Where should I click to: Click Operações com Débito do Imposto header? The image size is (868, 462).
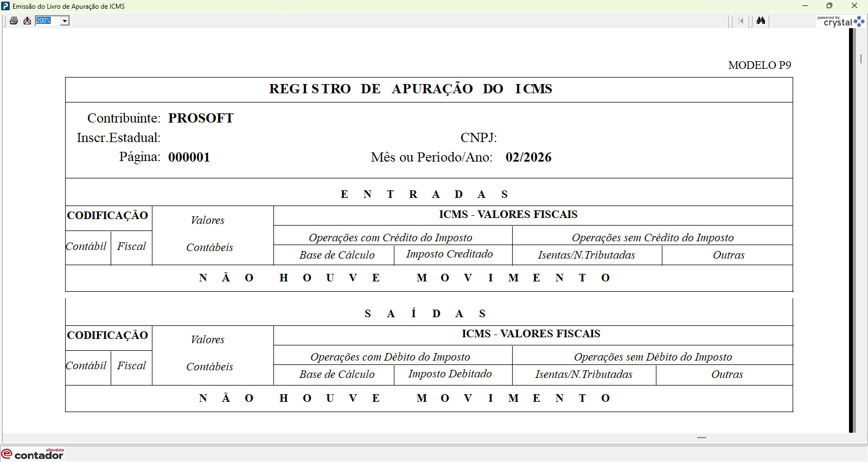(x=390, y=357)
